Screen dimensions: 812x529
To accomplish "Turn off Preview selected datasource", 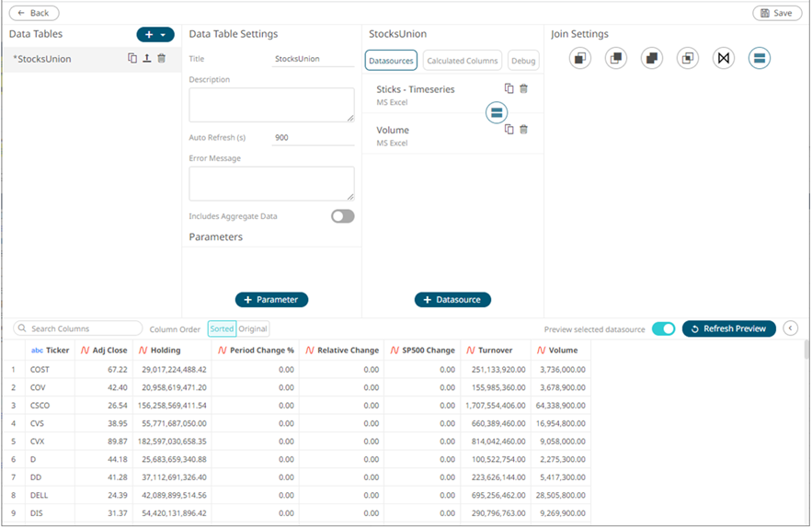I will 663,328.
